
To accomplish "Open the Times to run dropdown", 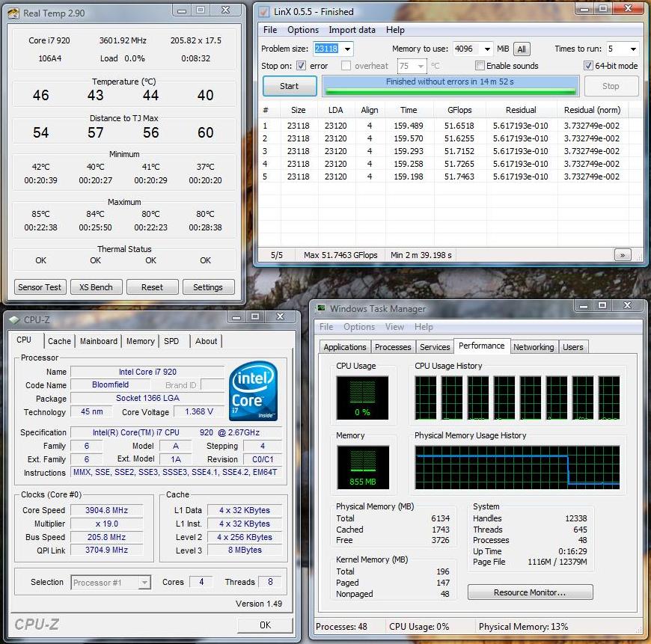I will (x=633, y=49).
